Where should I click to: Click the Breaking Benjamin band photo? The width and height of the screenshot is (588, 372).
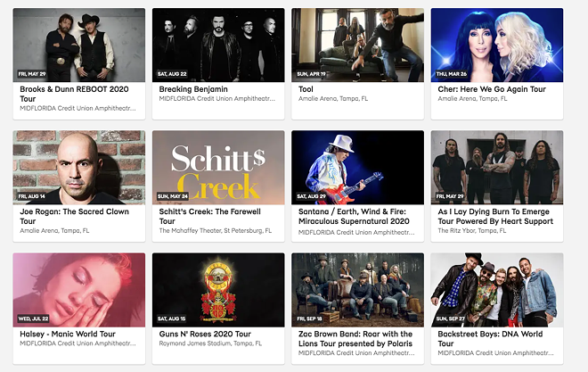point(218,45)
